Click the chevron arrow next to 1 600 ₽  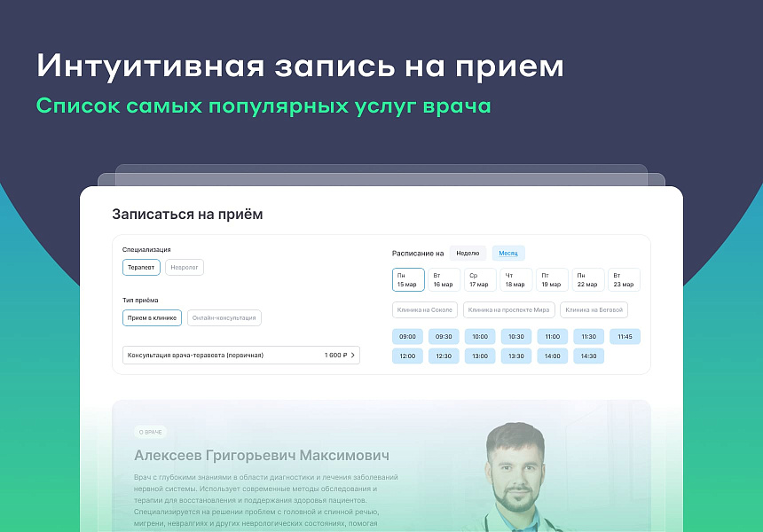353,356
